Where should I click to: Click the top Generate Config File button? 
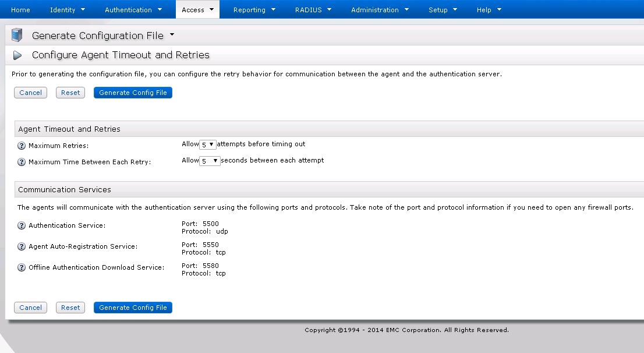(133, 93)
